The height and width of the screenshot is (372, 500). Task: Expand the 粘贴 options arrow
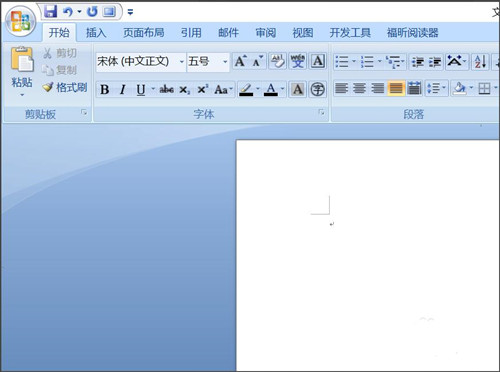22,95
